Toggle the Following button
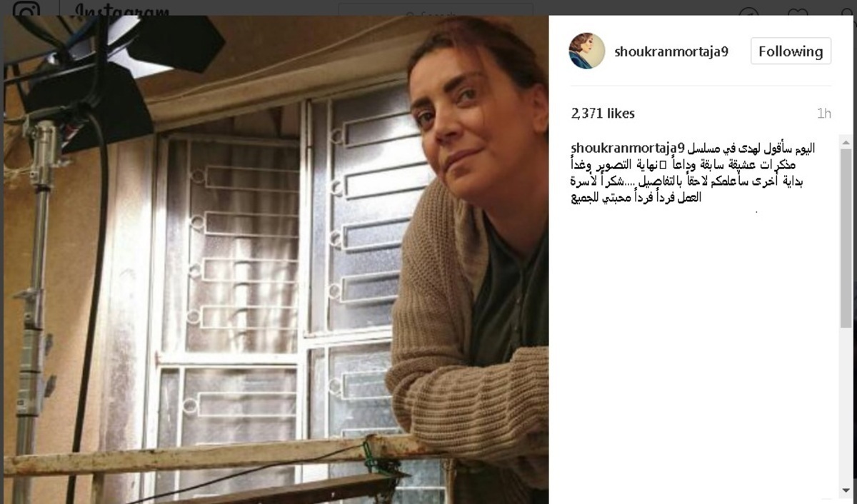The width and height of the screenshot is (857, 504). [x=791, y=51]
